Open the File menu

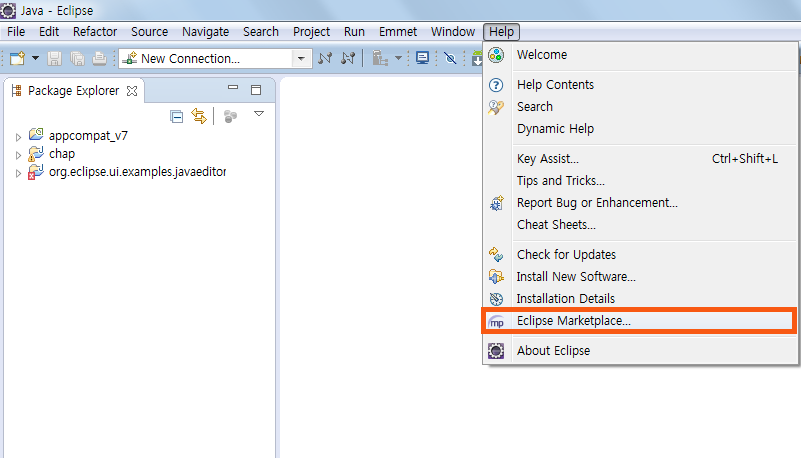pyautogui.click(x=16, y=32)
